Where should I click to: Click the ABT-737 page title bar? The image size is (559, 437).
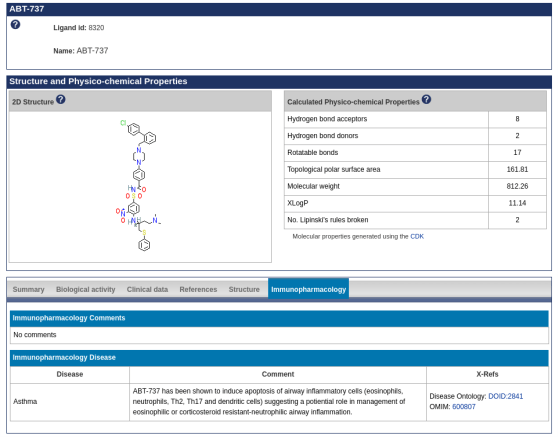coord(279,9)
